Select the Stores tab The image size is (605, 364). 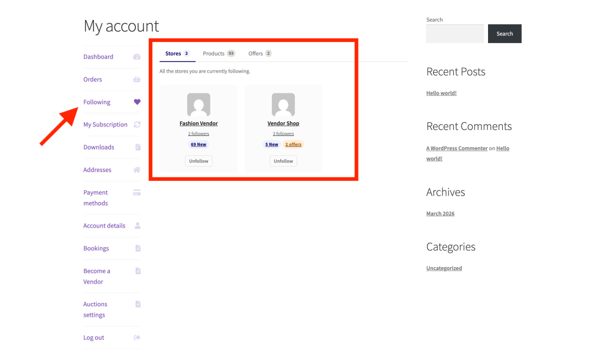tap(177, 54)
